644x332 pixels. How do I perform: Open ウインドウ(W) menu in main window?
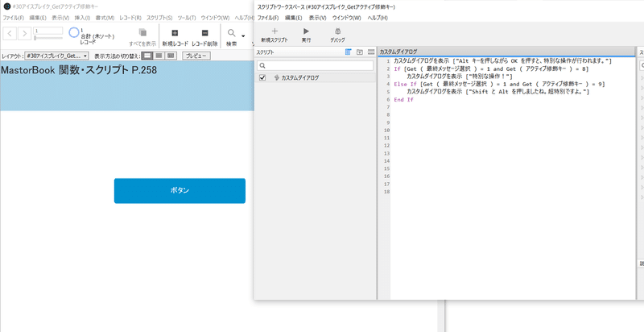[215, 18]
